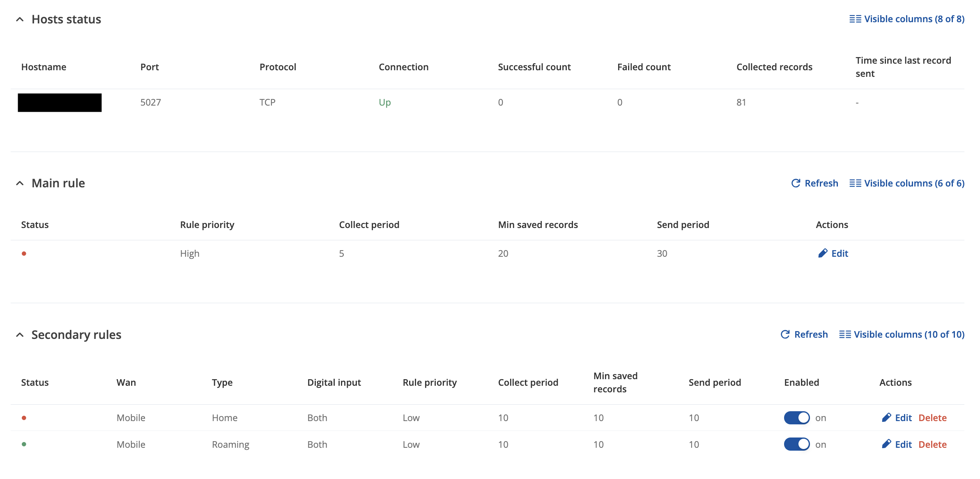The image size is (980, 479).
Task: Disable the Roaming secondary rule toggle
Action: coord(796,444)
